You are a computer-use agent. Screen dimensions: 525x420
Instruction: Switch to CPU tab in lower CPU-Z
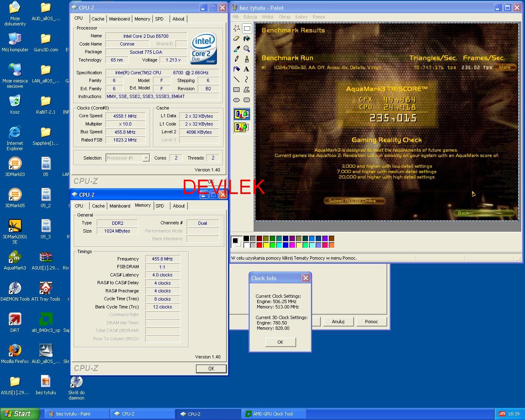[79, 206]
